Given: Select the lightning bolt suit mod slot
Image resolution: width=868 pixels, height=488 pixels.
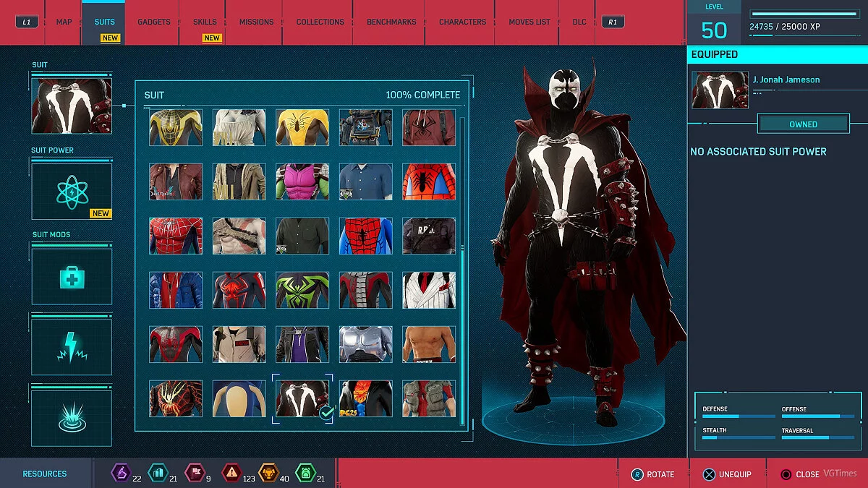Looking at the screenshot, I should coord(72,346).
